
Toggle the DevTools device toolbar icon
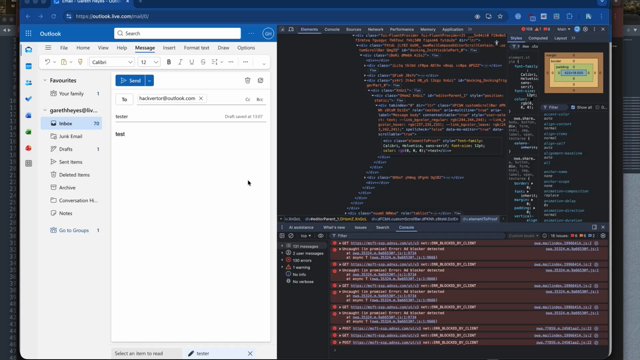291,29
